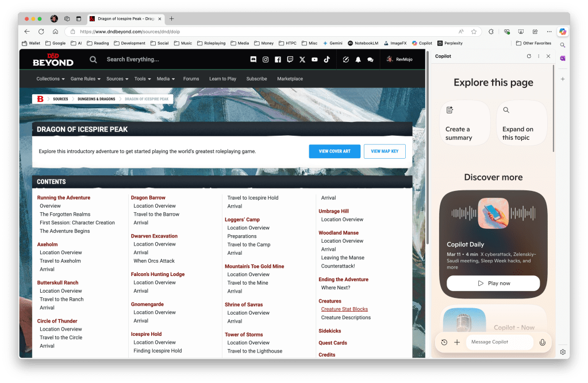Expand the Game Rules dropdown
This screenshot has height=383, width=588.
[x=85, y=79]
